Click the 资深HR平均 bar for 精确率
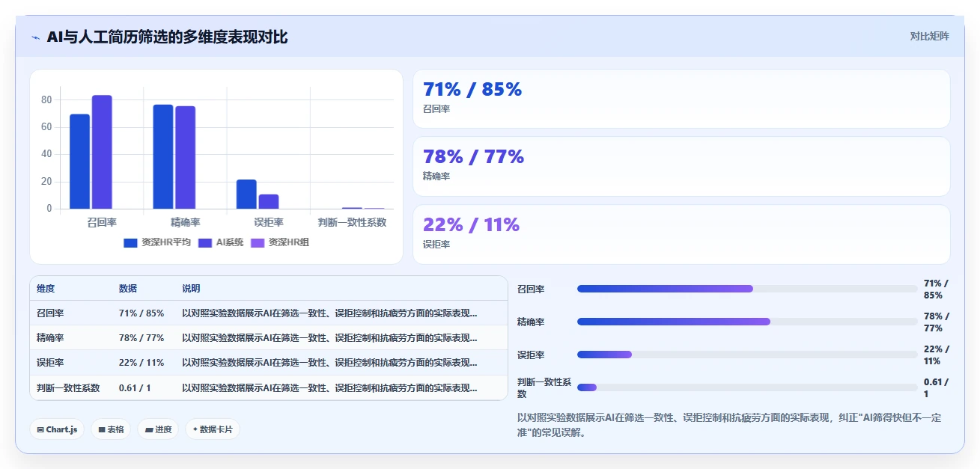 pyautogui.click(x=163, y=156)
